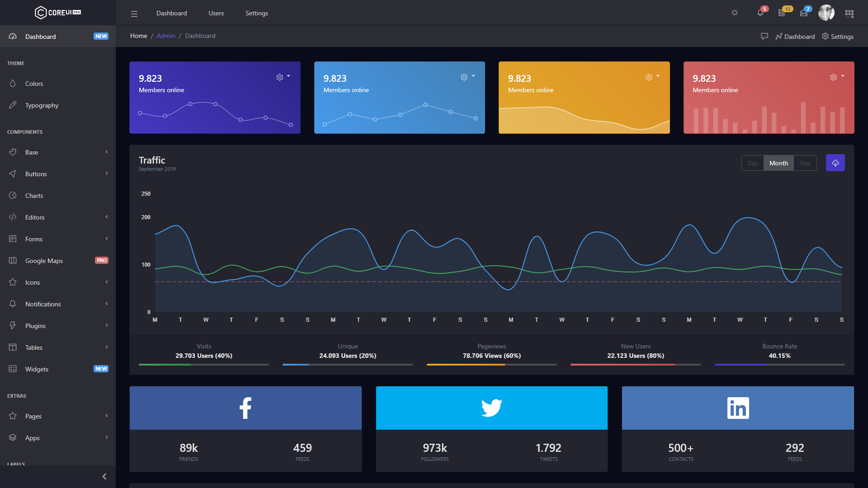This screenshot has width=868, height=488.
Task: Open the Dashboard menu item
Action: (x=40, y=36)
